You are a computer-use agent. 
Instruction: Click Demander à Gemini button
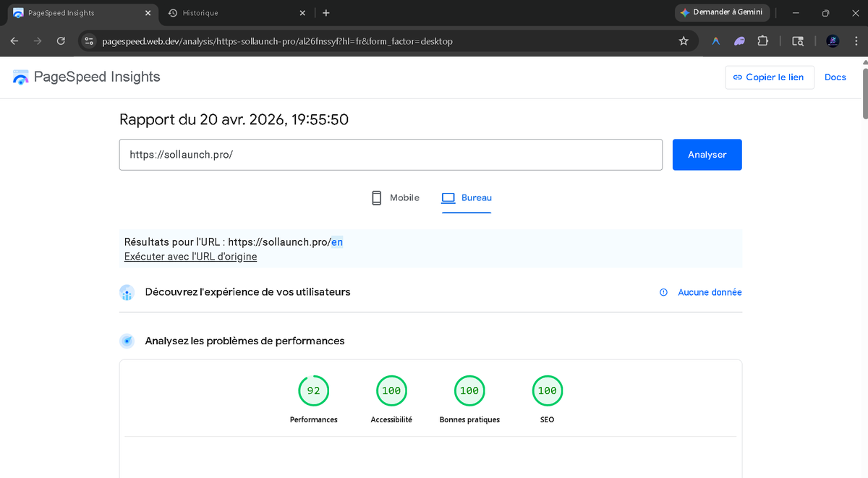point(721,13)
